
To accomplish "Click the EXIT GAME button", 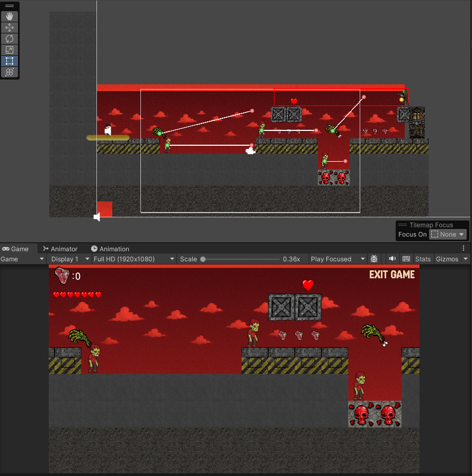I will click(x=391, y=275).
